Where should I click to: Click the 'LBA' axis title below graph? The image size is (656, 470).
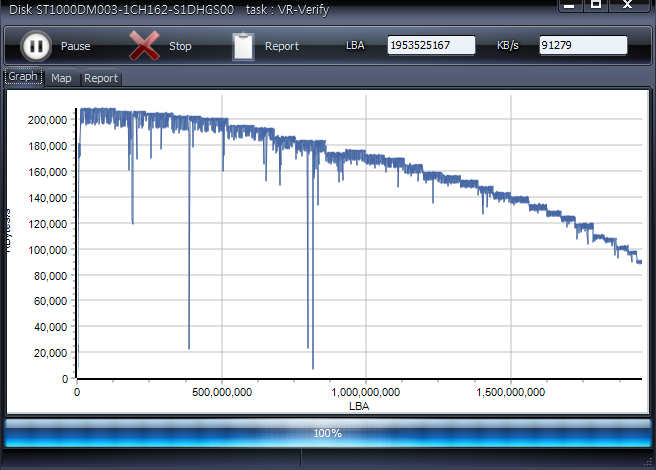coord(359,406)
